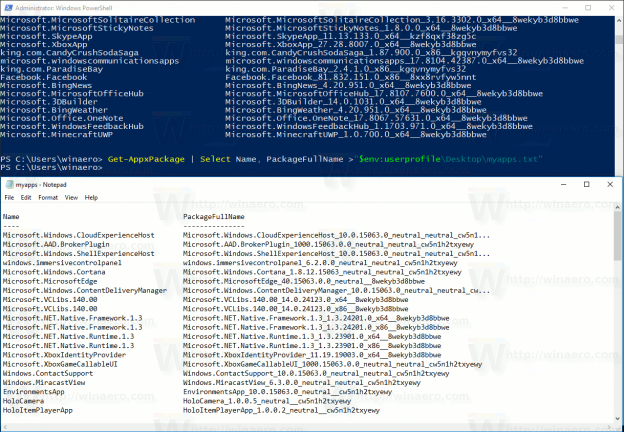Open the Help menu in Notepad
624x432 pixels.
tap(92, 198)
